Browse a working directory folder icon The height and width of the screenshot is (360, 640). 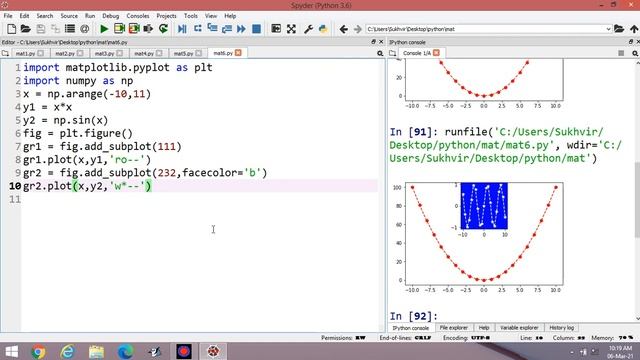(x=619, y=29)
